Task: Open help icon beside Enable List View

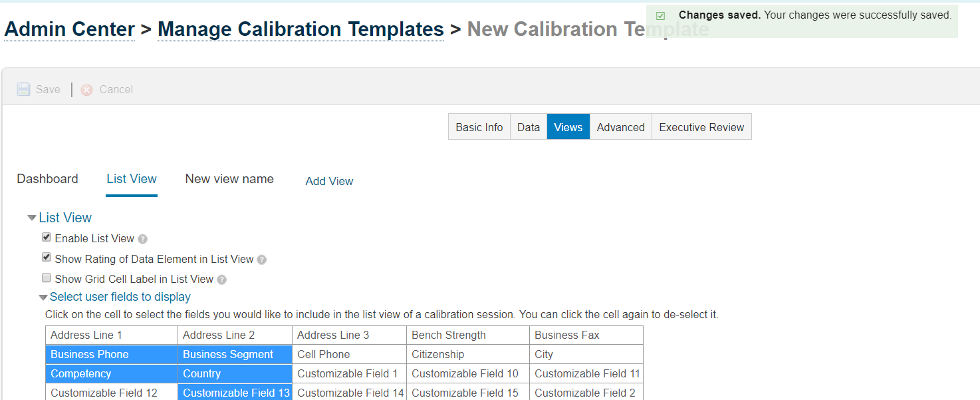Action: (x=142, y=239)
